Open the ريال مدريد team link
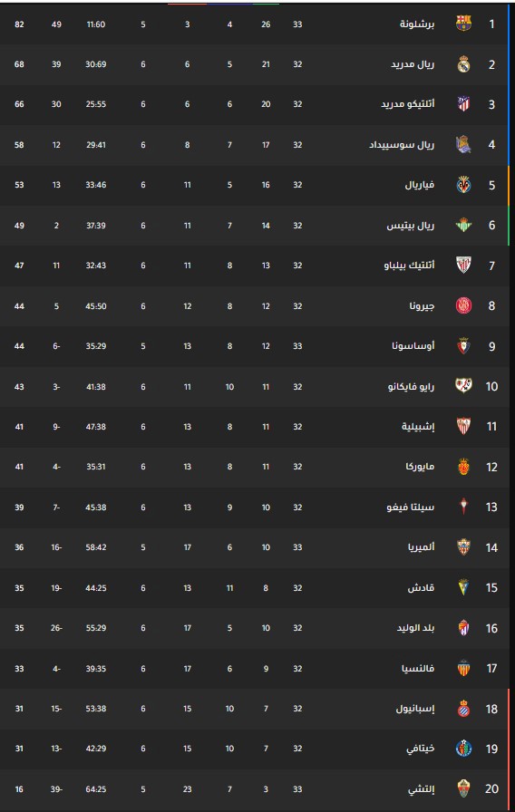This screenshot has height=812, width=515. point(413,64)
